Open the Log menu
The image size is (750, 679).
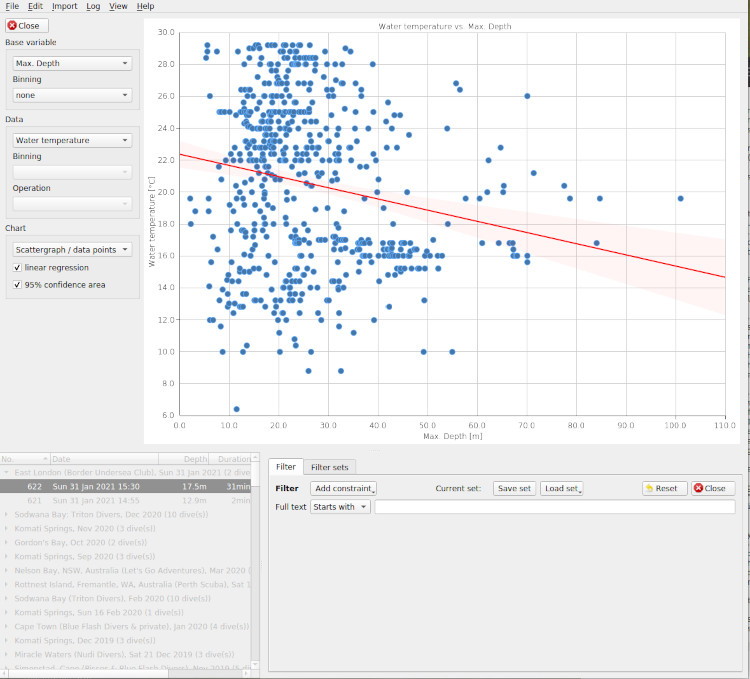93,6
